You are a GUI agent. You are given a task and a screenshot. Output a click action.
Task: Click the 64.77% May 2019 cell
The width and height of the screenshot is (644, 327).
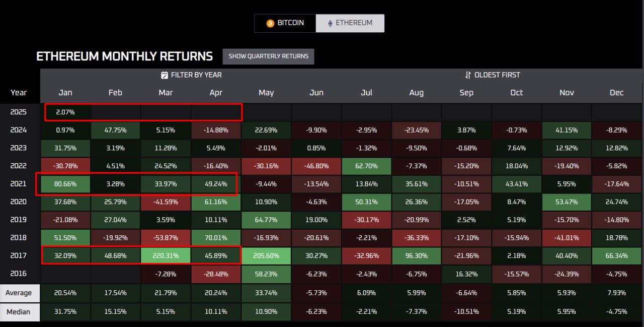pyautogui.click(x=266, y=220)
